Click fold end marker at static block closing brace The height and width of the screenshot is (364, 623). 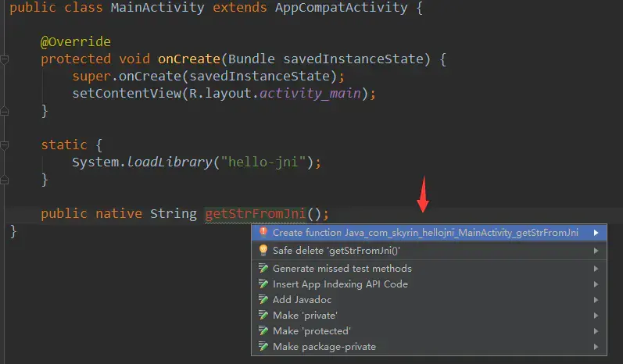click(x=5, y=180)
